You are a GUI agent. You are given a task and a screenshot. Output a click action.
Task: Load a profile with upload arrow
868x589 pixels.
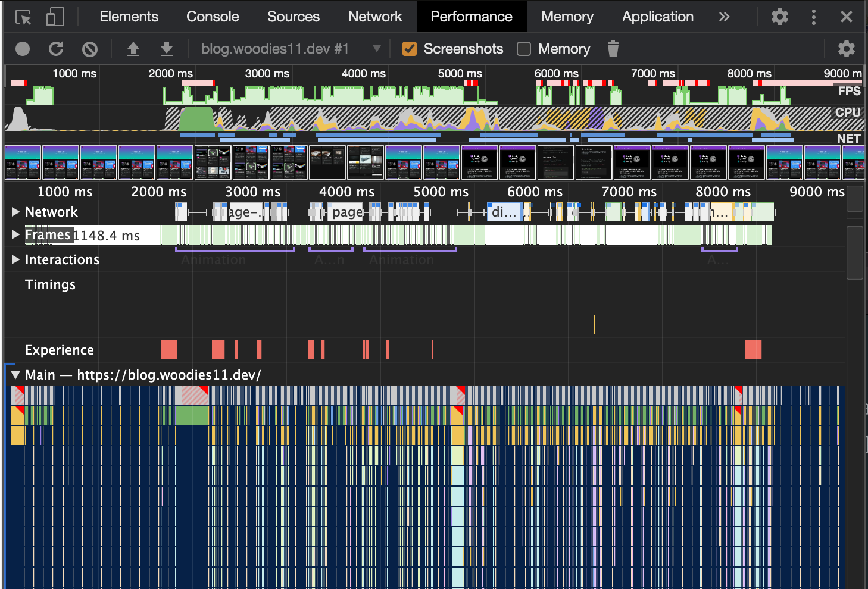click(133, 49)
